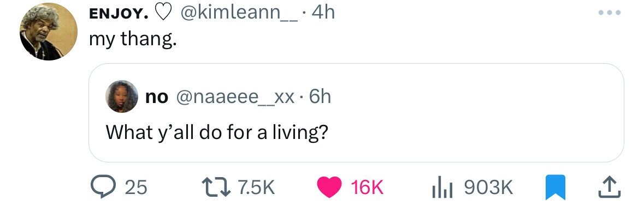View analytics bar chart icon
Screen dimensions: 644x206
[x=443, y=188]
